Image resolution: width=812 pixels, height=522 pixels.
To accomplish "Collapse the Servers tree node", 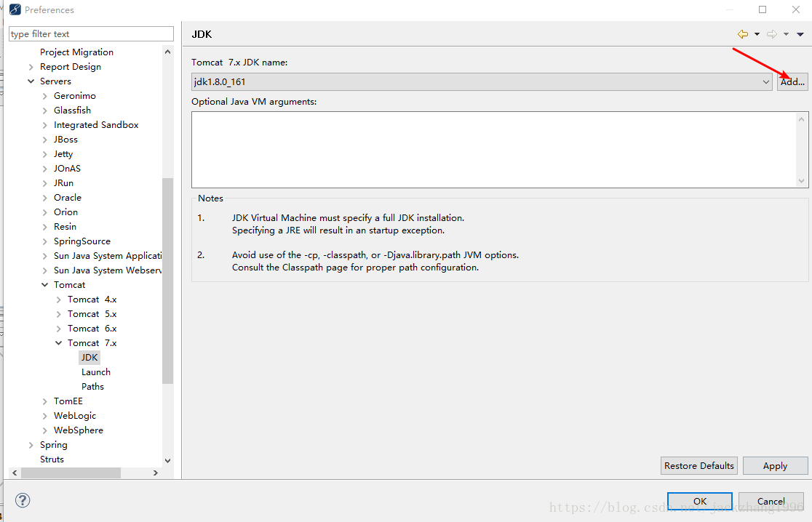I will (x=31, y=81).
